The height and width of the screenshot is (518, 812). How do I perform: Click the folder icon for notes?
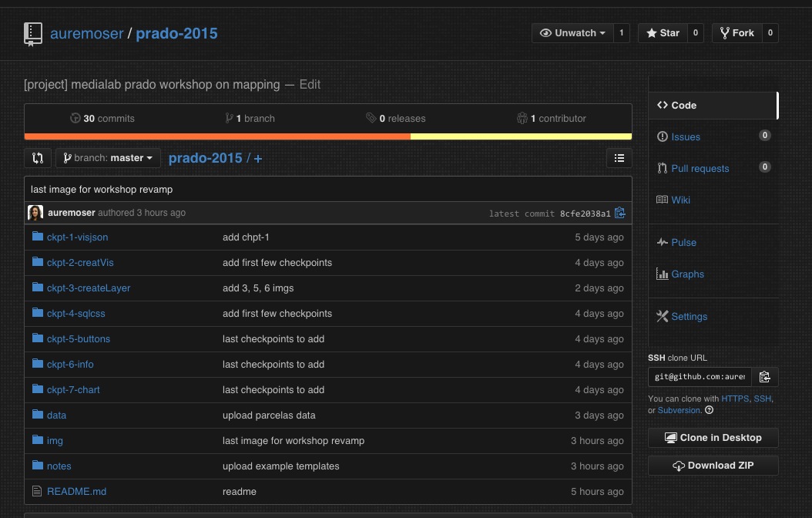[x=37, y=465]
